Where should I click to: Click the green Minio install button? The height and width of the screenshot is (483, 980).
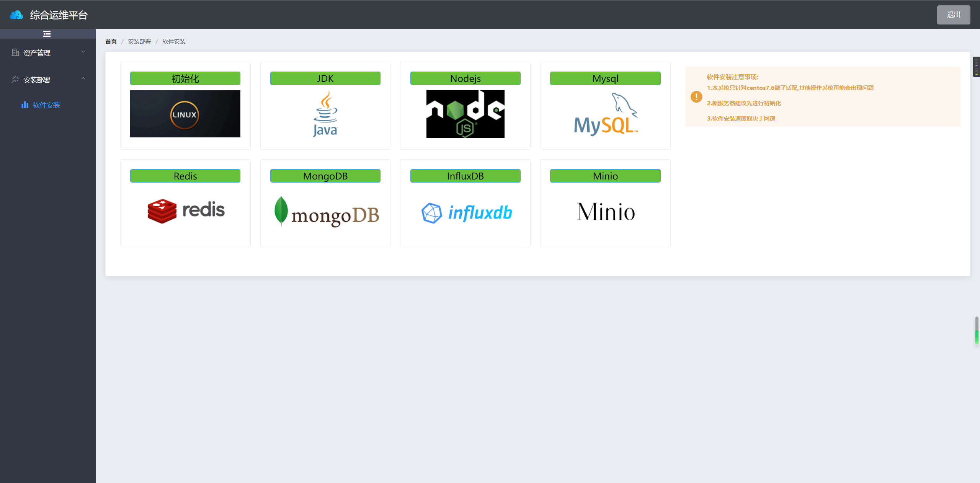(x=605, y=176)
